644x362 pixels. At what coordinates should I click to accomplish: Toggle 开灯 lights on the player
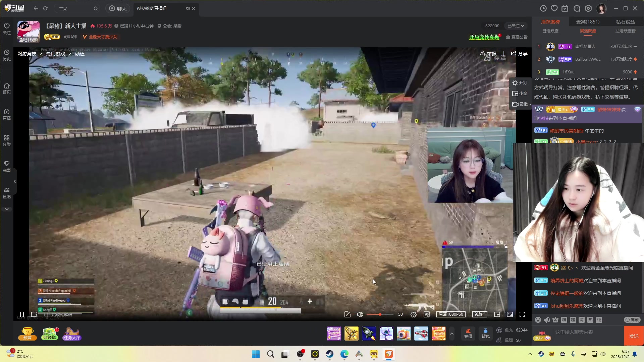click(x=520, y=83)
